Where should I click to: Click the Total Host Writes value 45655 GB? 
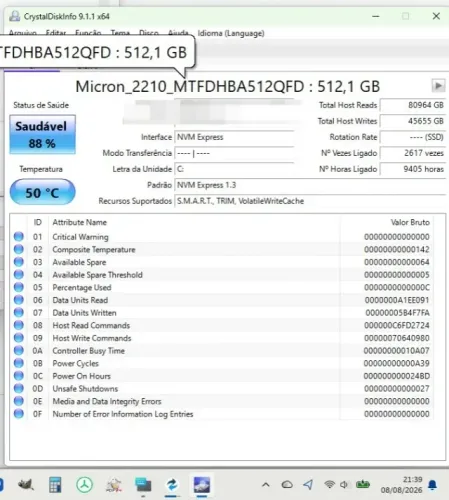[x=413, y=121]
